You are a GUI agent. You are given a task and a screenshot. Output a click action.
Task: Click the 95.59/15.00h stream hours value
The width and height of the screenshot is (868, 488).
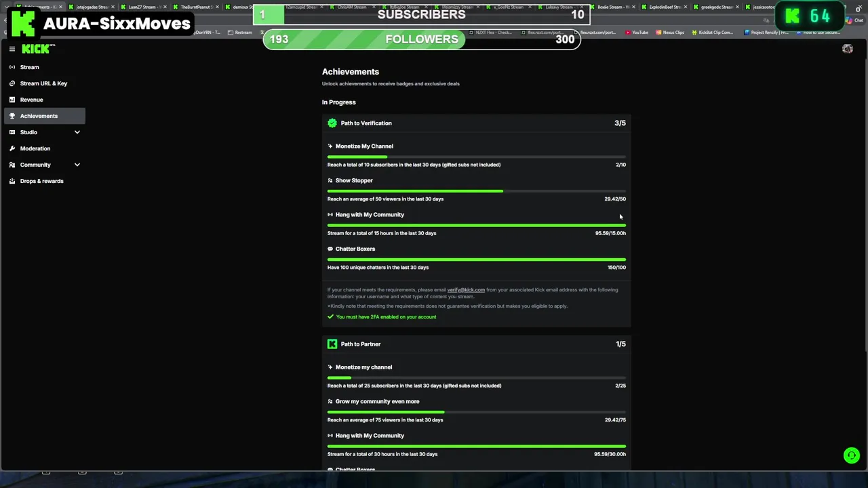(610, 233)
